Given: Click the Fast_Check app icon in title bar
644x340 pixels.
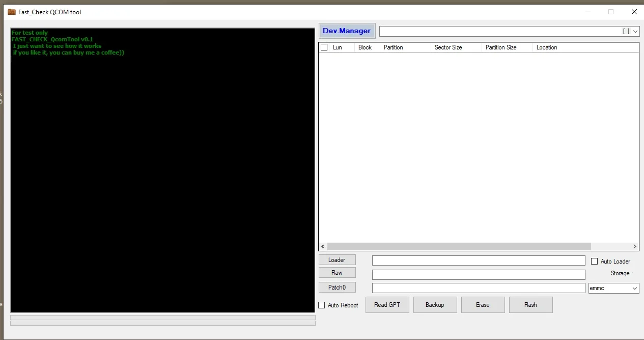Looking at the screenshot, I should [12, 12].
